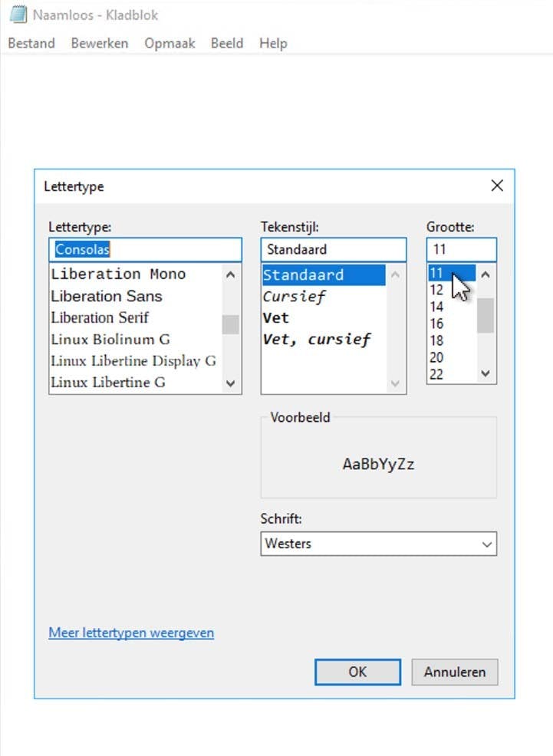The image size is (553, 756).
Task: Open the Opmaak menu
Action: (170, 44)
